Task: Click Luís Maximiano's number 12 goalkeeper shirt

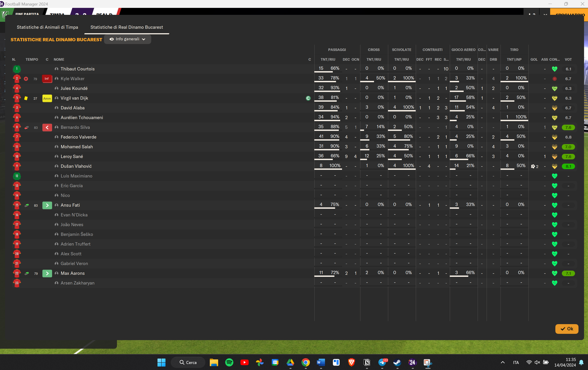Action: [x=17, y=176]
